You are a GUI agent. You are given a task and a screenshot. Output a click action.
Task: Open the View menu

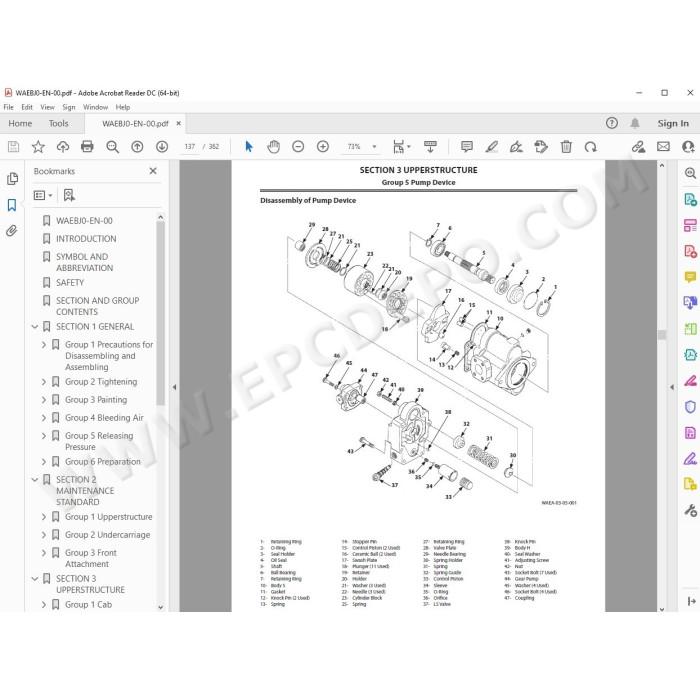(47, 107)
